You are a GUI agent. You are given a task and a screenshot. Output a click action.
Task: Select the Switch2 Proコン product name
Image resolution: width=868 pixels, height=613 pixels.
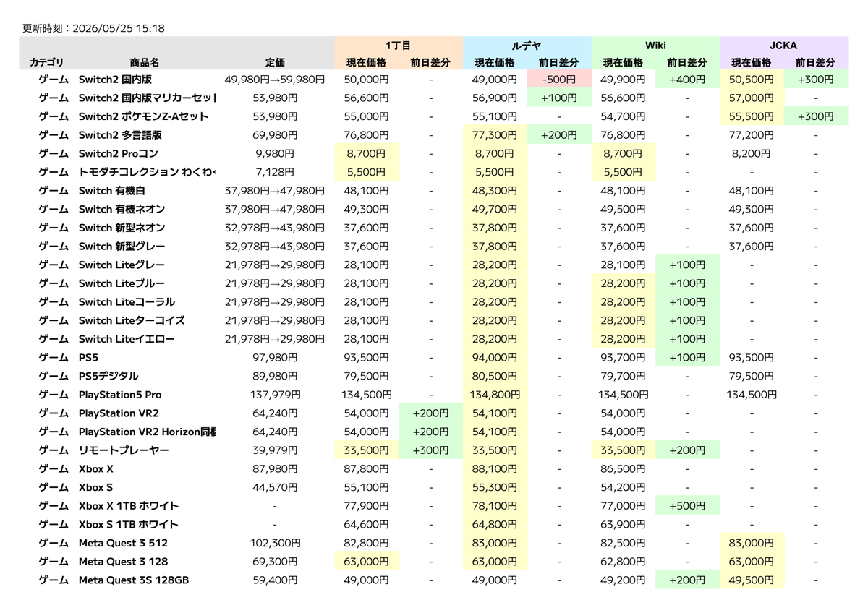(x=118, y=153)
